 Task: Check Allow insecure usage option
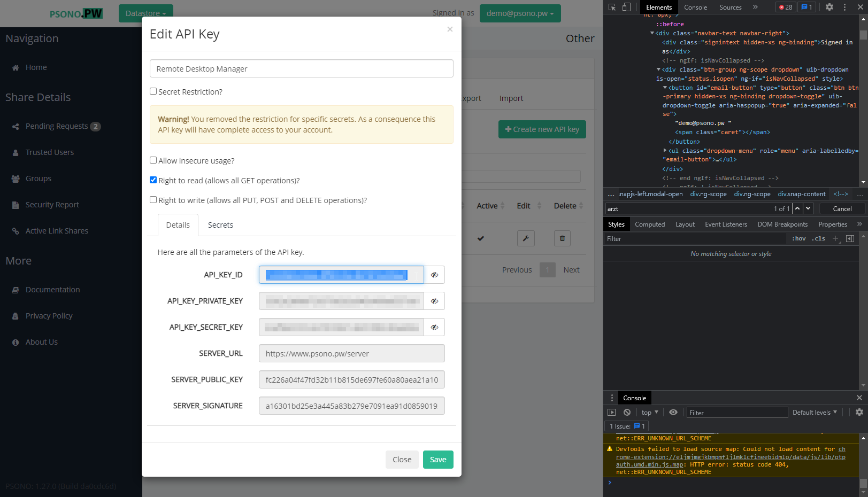click(153, 160)
